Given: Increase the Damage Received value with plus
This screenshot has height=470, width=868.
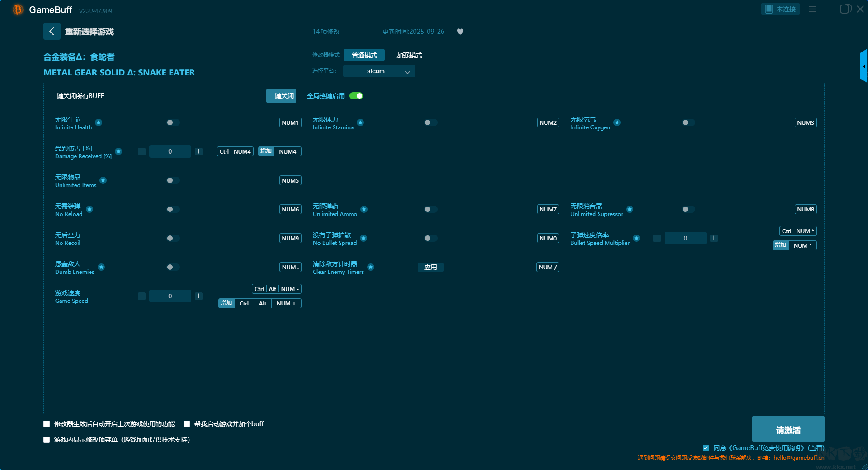Looking at the screenshot, I should [x=198, y=151].
